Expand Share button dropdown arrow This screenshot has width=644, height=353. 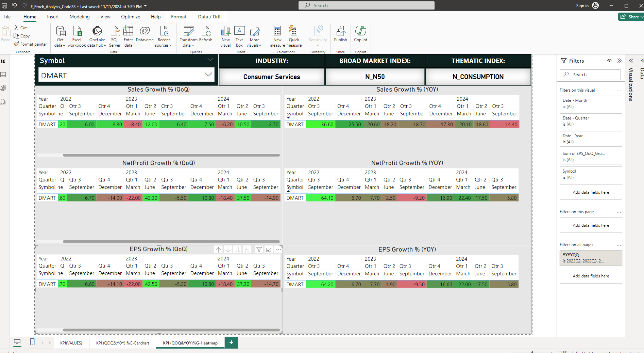coord(642,17)
